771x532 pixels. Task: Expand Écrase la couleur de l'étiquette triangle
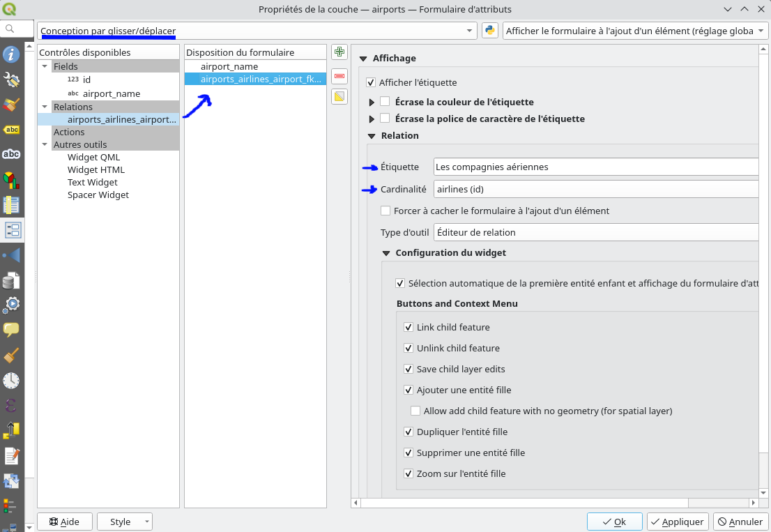[372, 102]
